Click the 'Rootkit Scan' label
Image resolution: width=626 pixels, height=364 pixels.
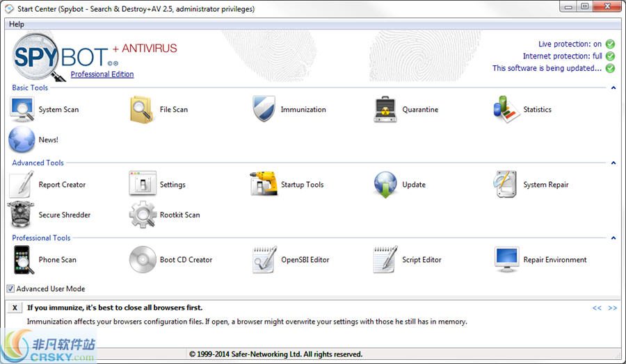[179, 215]
